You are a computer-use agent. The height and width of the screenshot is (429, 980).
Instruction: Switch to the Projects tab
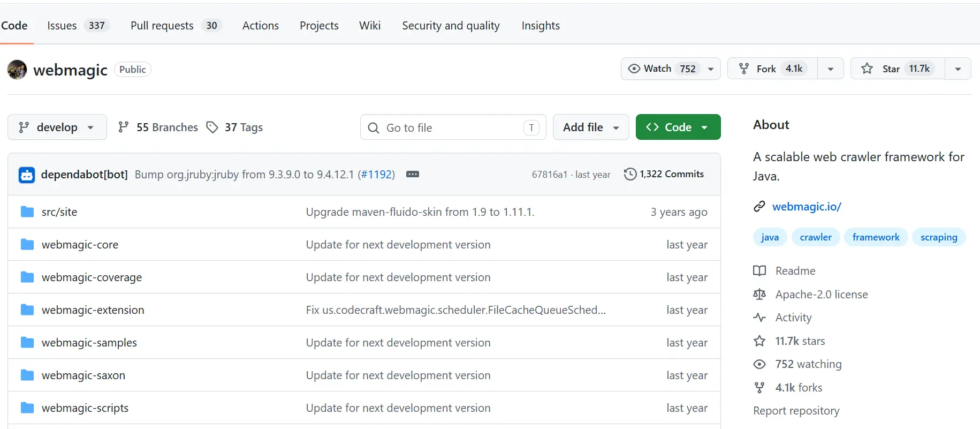point(319,26)
